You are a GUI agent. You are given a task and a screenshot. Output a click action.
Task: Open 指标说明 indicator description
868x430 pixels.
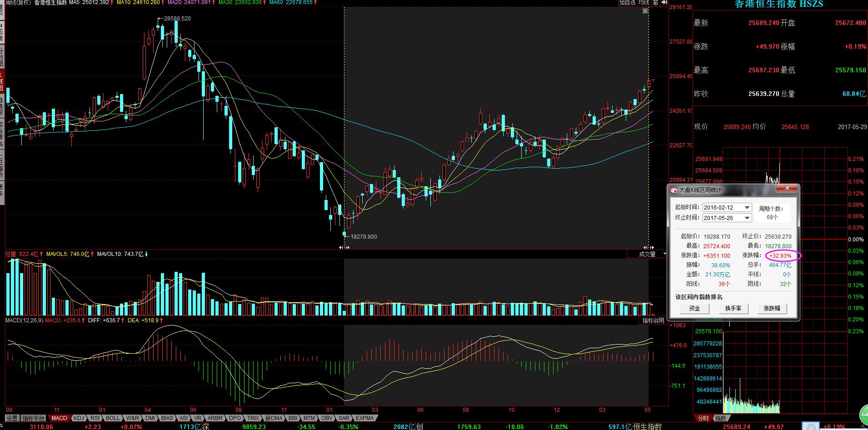coord(653,320)
